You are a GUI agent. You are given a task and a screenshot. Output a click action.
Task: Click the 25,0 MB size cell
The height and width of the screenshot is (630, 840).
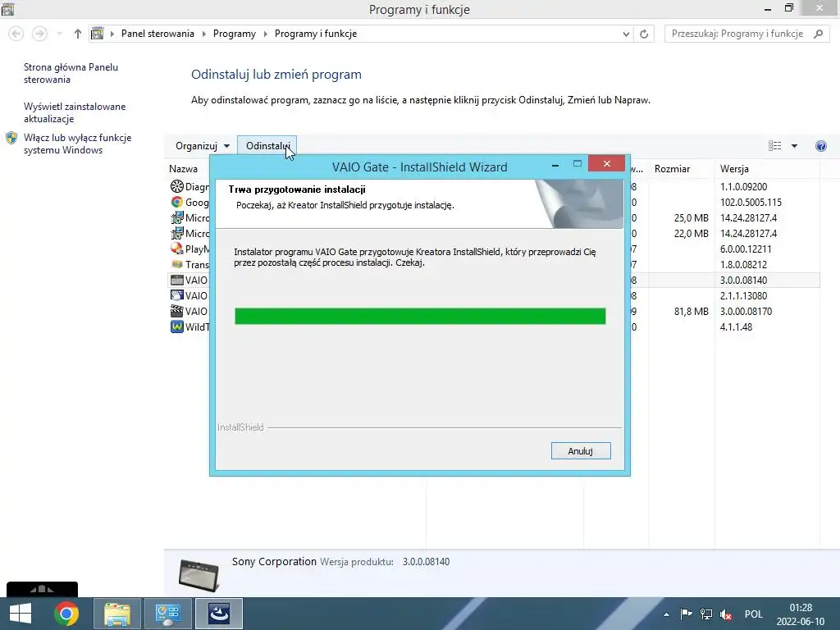pos(691,218)
